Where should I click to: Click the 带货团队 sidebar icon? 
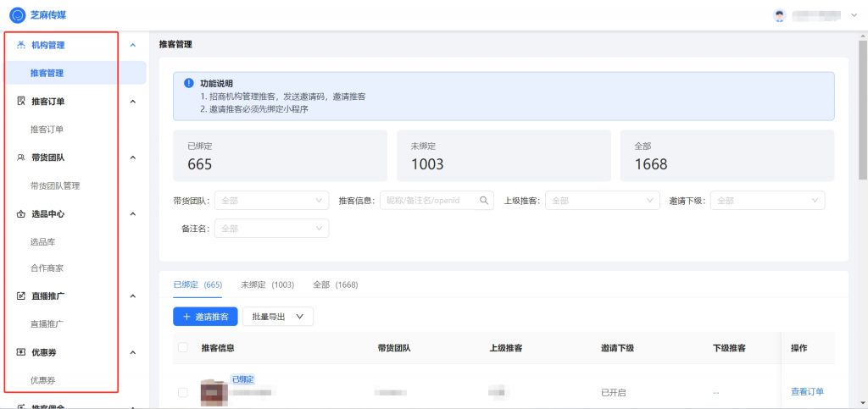point(21,158)
